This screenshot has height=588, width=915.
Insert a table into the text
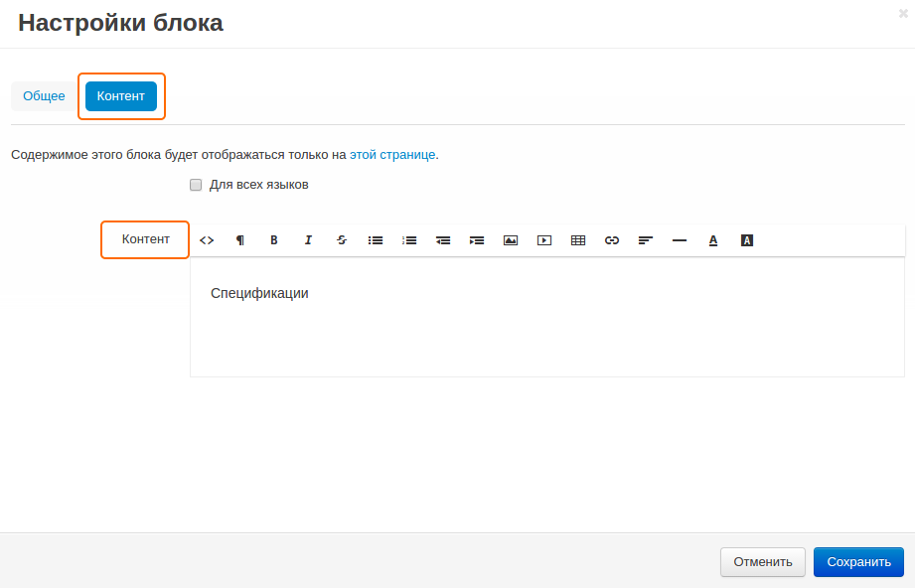577,239
